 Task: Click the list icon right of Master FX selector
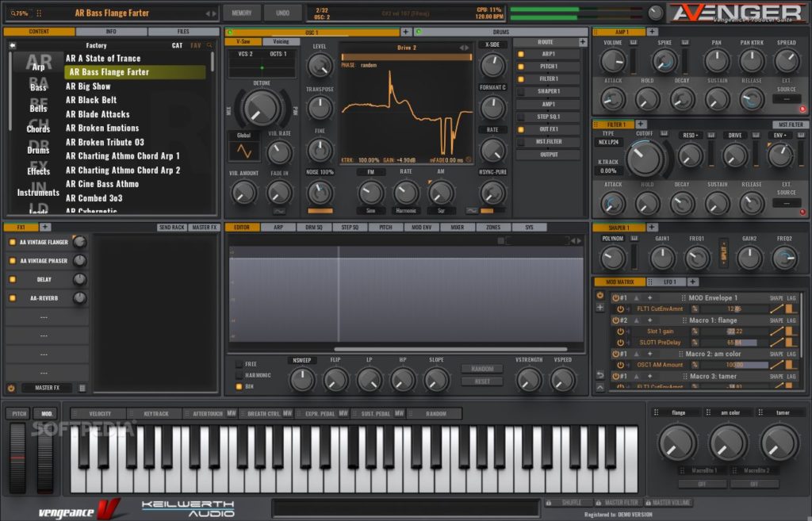point(82,388)
